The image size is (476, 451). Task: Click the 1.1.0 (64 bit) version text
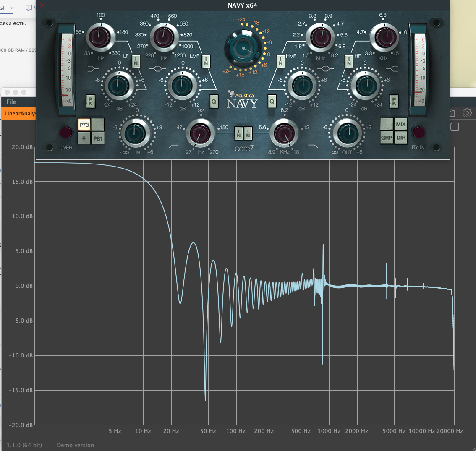coord(24,445)
